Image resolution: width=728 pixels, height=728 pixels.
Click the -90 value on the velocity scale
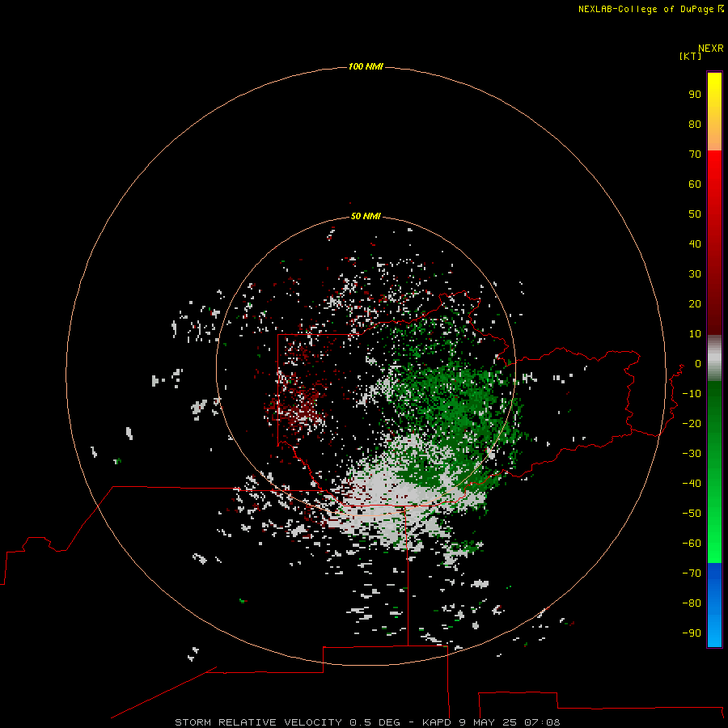[692, 633]
